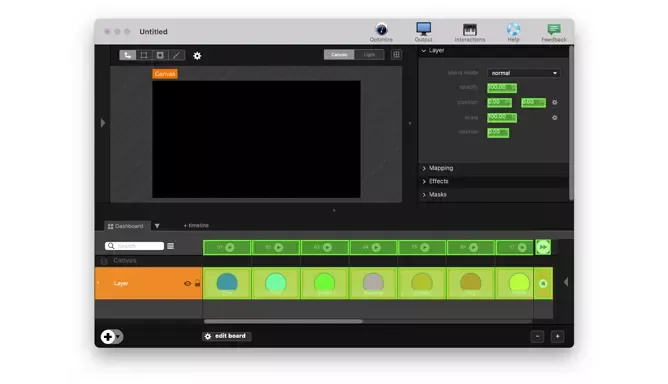Play column 07

coord(522,248)
